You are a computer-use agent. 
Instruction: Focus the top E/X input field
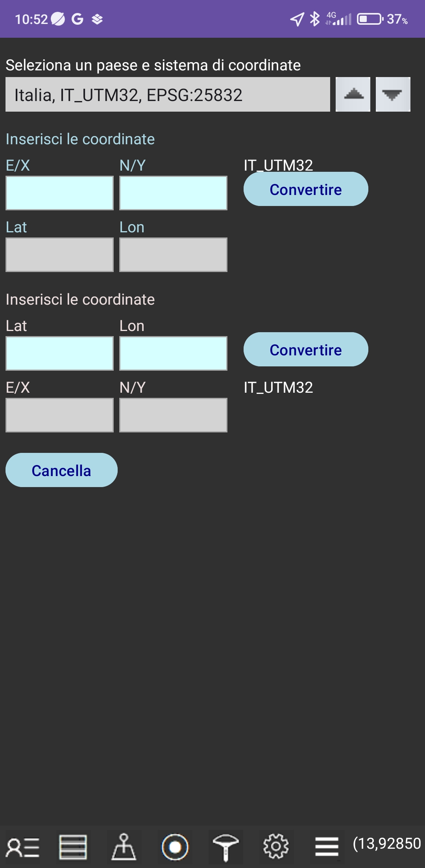[60, 193]
